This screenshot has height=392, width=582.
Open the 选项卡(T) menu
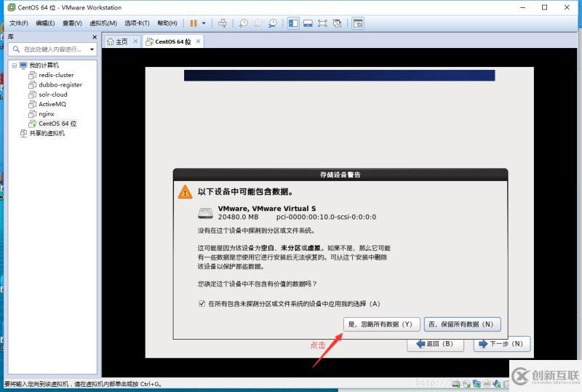tap(137, 23)
